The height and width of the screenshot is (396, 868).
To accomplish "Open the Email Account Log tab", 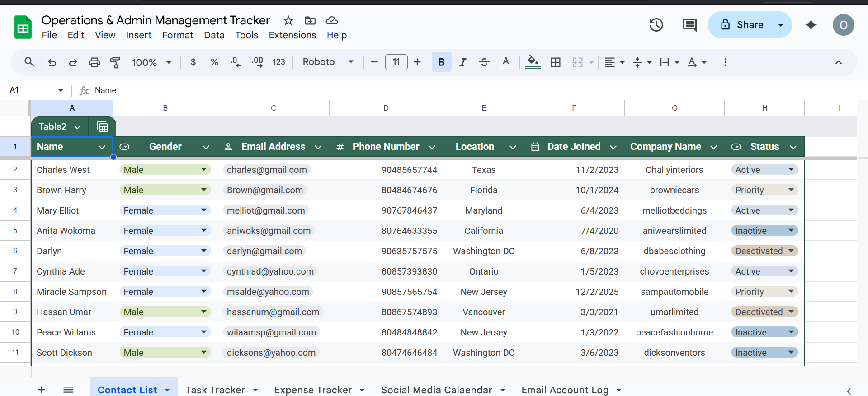I will click(x=565, y=390).
